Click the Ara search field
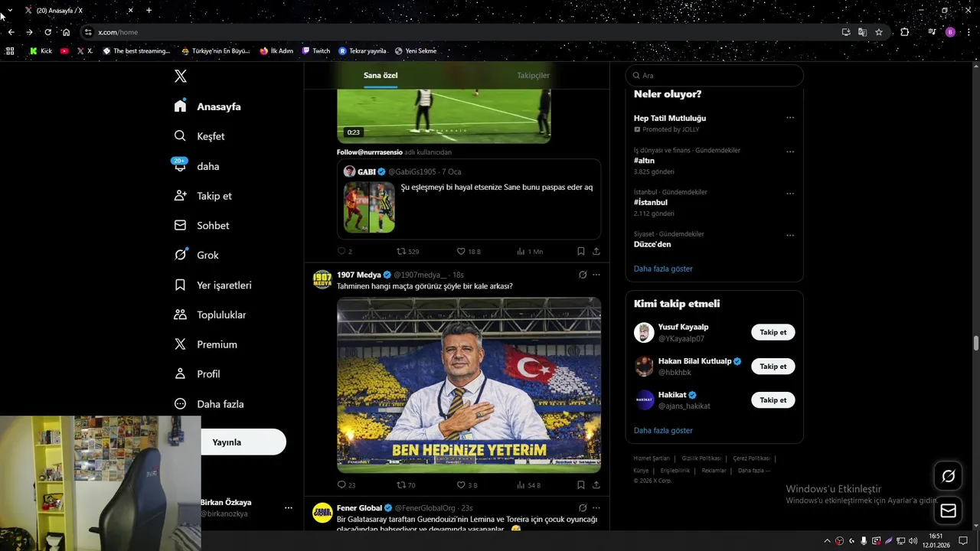 pos(714,76)
